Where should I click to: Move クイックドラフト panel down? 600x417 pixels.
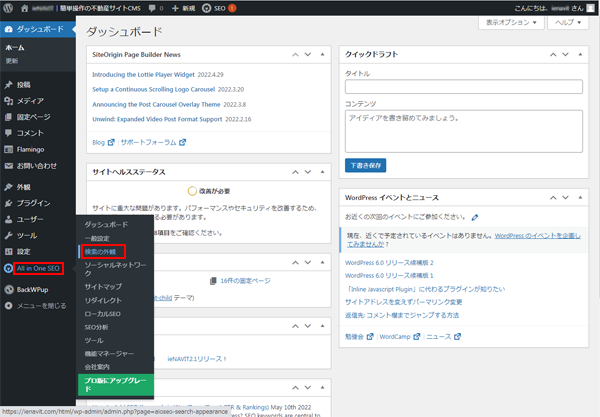(565, 54)
